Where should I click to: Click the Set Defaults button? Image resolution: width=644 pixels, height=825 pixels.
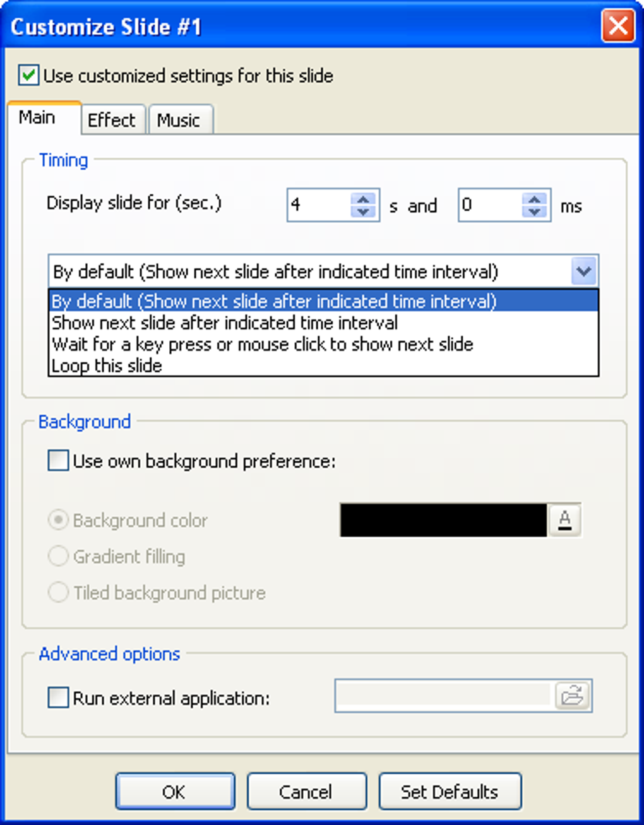[x=450, y=792]
